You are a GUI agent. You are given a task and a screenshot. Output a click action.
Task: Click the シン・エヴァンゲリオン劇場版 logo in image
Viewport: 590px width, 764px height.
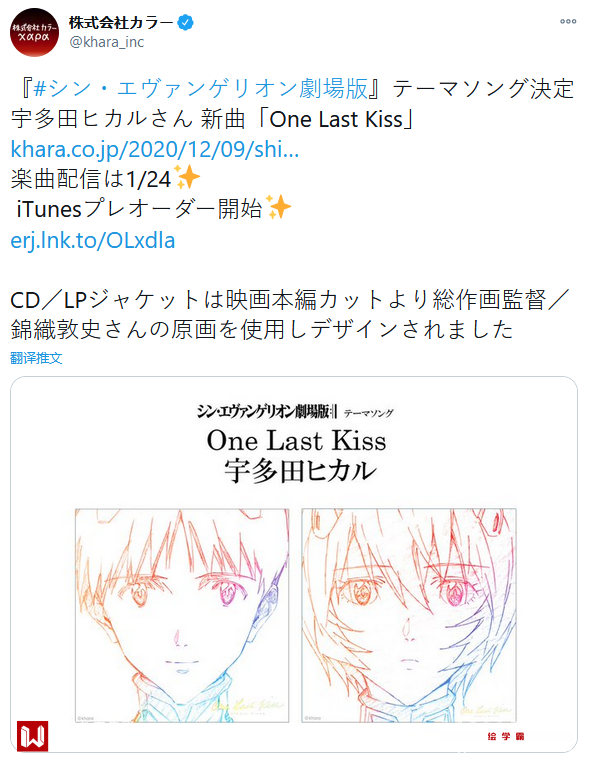(x=267, y=412)
